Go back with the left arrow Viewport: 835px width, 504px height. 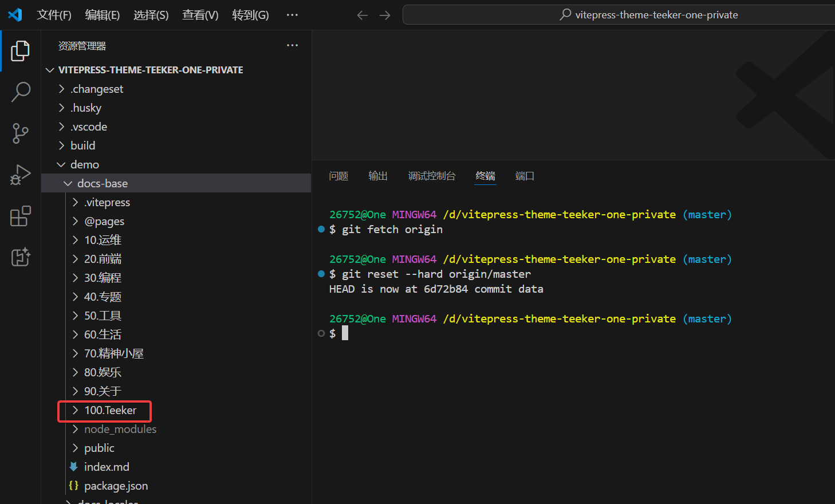(362, 15)
